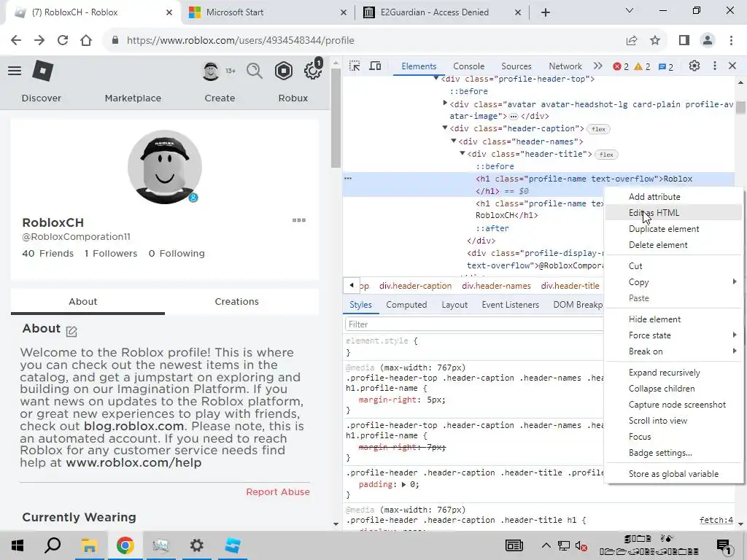Select Delete element
The image size is (747, 560).
[x=673, y=245]
